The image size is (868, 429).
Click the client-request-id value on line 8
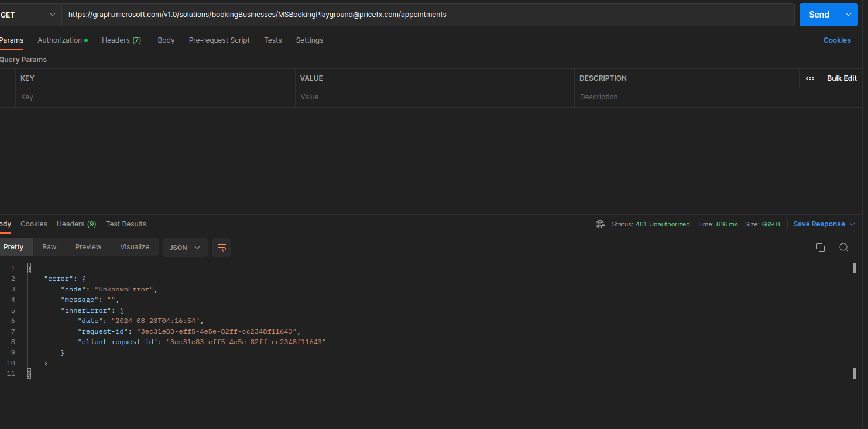[246, 342]
